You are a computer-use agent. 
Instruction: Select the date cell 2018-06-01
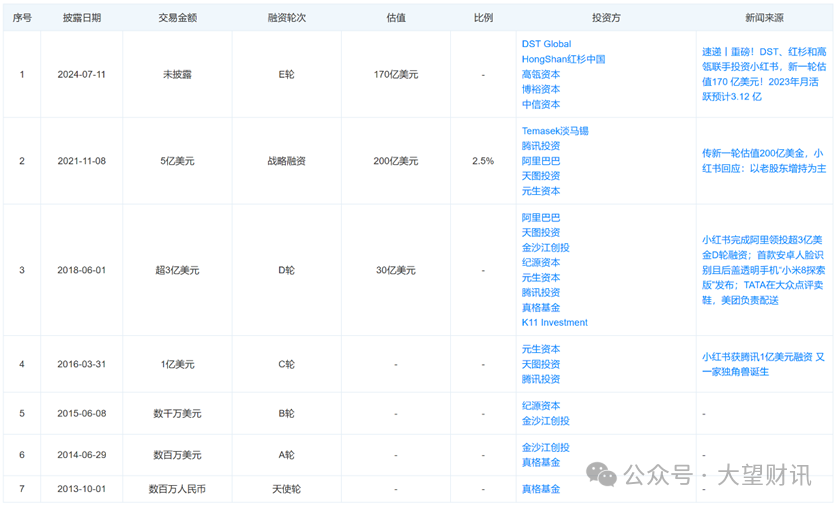tap(82, 270)
